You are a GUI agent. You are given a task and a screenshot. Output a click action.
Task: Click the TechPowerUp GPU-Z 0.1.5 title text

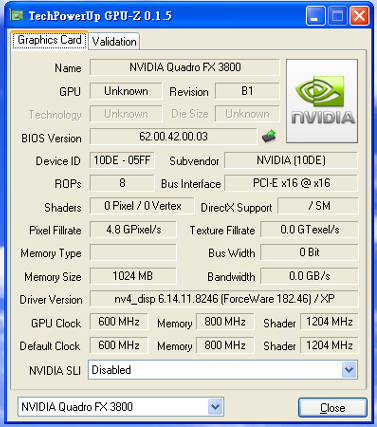pos(100,16)
